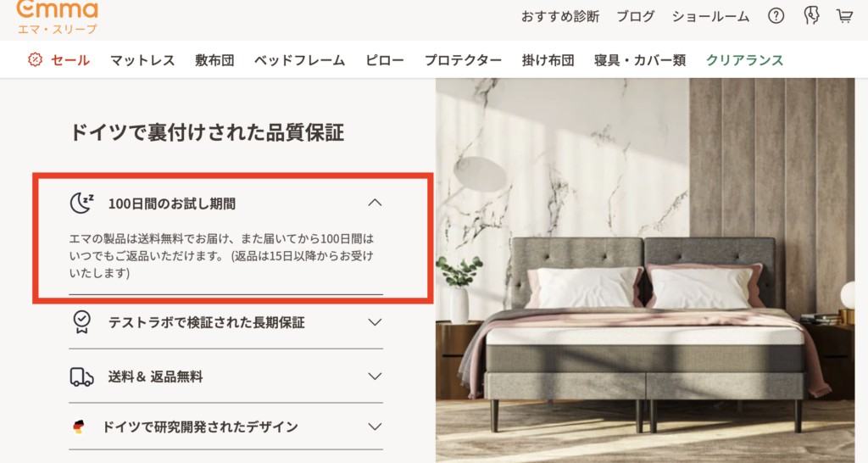This screenshot has height=463, width=868.
Task: Select the クリアランス menu item
Action: click(x=744, y=60)
